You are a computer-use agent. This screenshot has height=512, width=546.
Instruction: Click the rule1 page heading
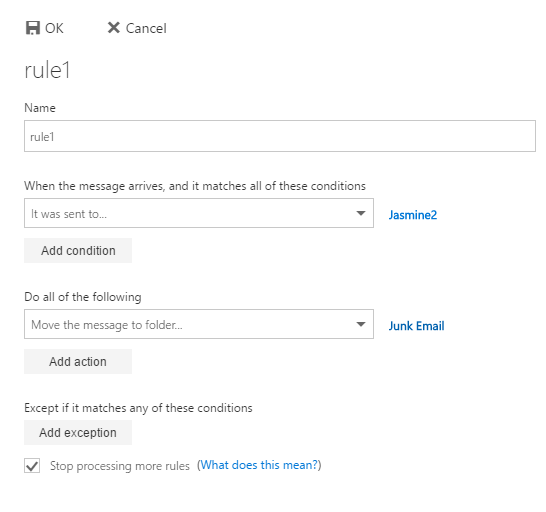pyautogui.click(x=47, y=70)
